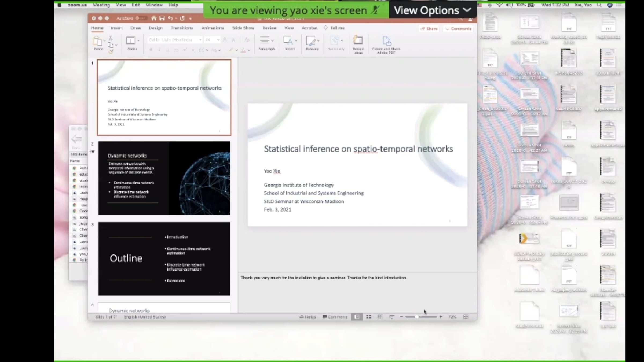The height and width of the screenshot is (362, 644).
Task: Cut selection with the scissors icon
Action: (x=111, y=38)
